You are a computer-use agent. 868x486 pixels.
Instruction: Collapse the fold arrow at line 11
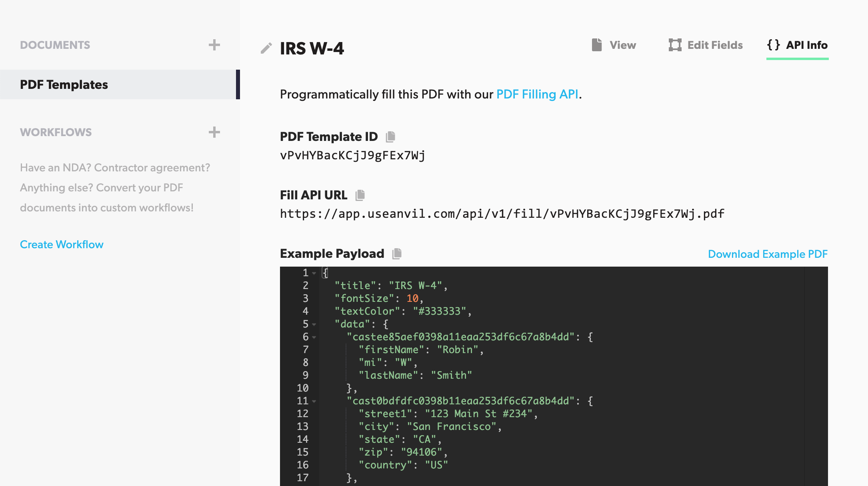(314, 402)
